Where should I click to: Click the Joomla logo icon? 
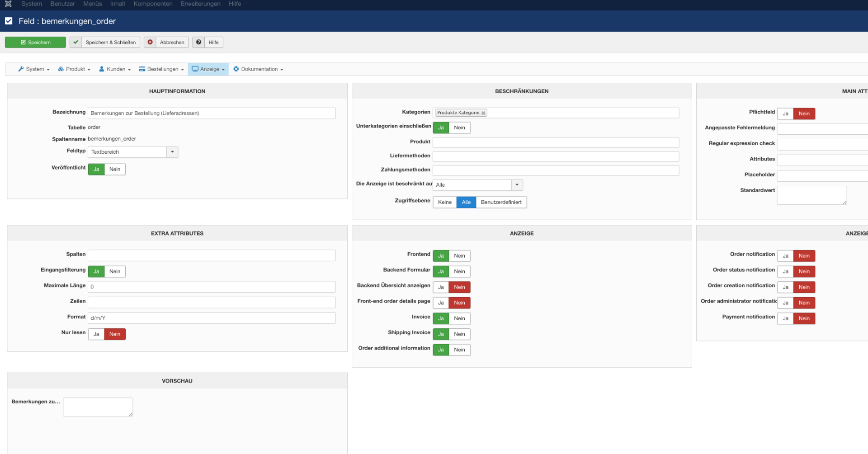point(8,4)
